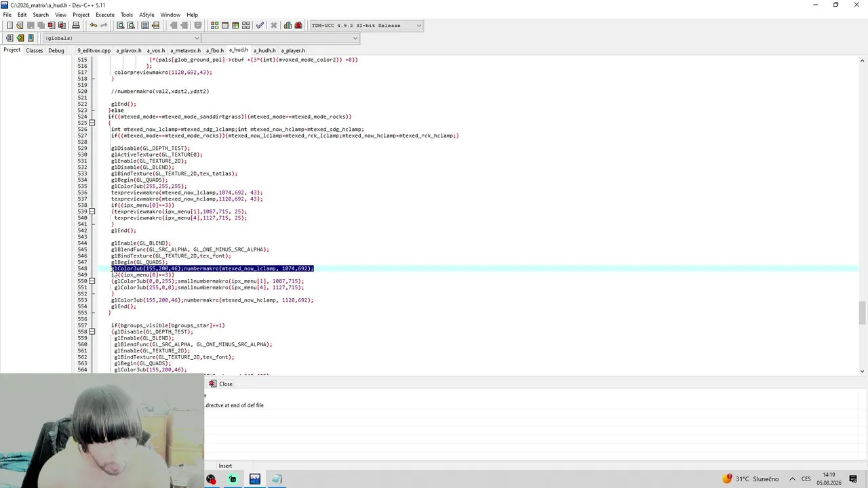The height and width of the screenshot is (488, 868).
Task: Click the Print toolbar icon
Action: (76, 26)
